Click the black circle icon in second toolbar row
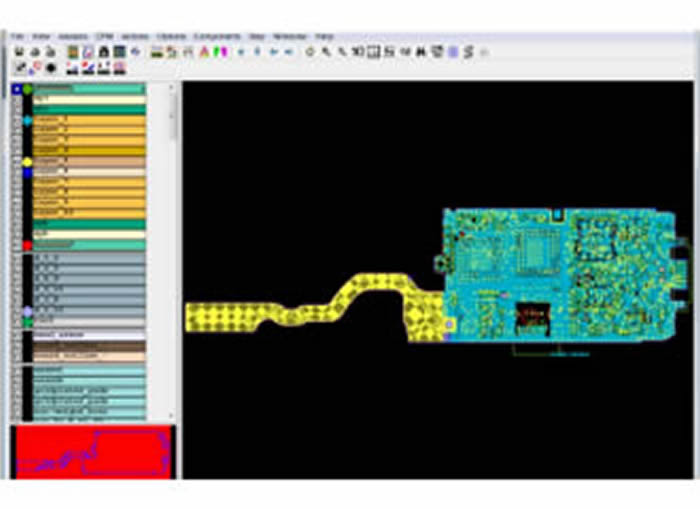 [x=50, y=68]
